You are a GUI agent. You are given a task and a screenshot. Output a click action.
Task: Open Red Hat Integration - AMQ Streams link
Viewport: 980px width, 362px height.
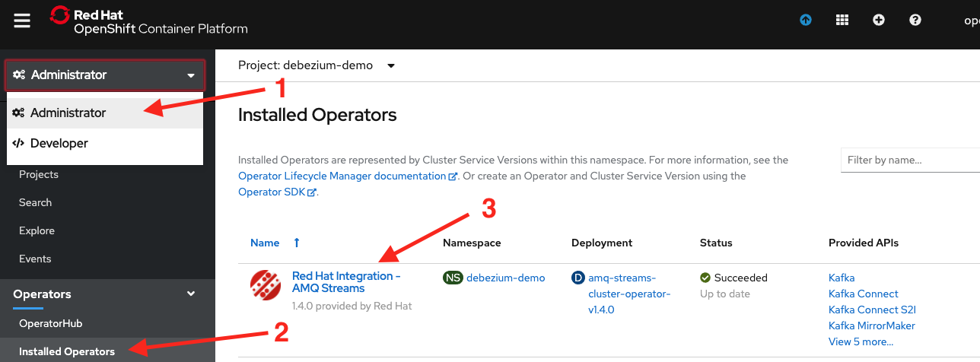coord(345,282)
